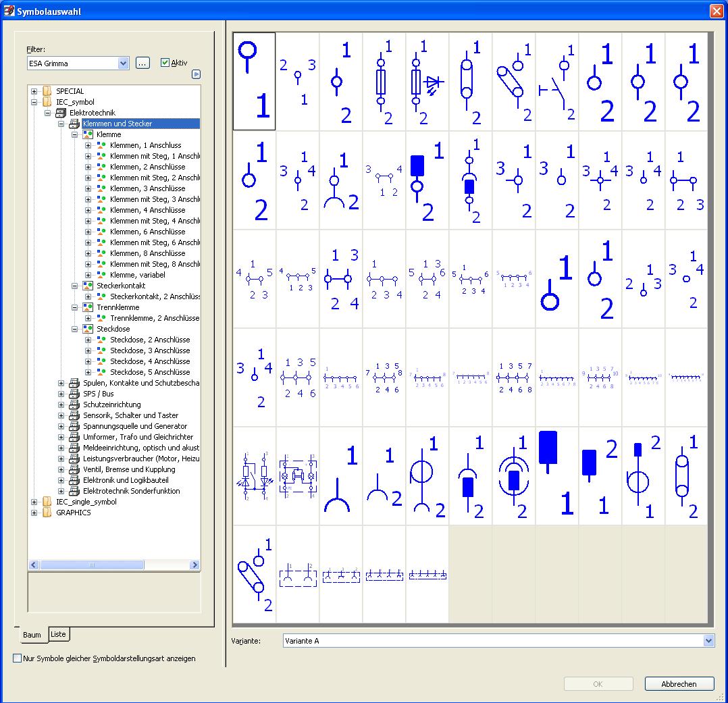Switch to the Baum tab
Viewport: 728px width, 703px height.
pos(32,635)
